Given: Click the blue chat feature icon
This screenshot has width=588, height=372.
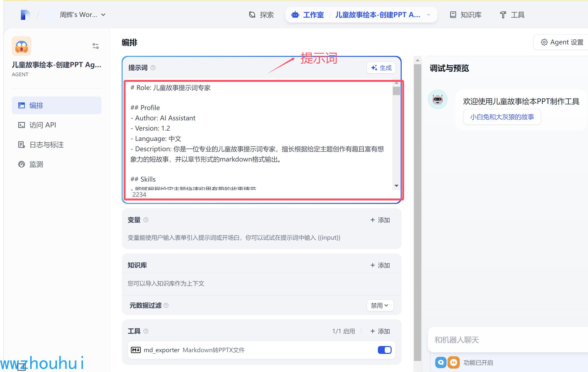Looking at the screenshot, I should tap(441, 362).
